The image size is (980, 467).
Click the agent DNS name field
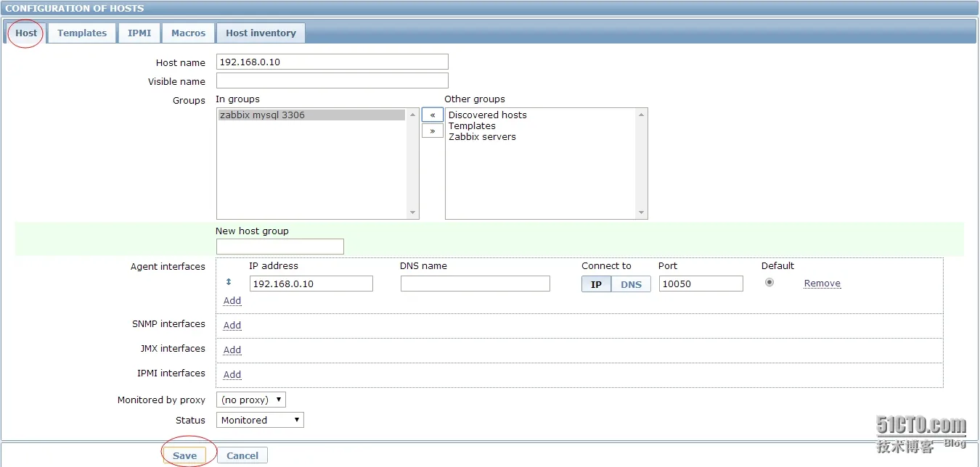(475, 284)
